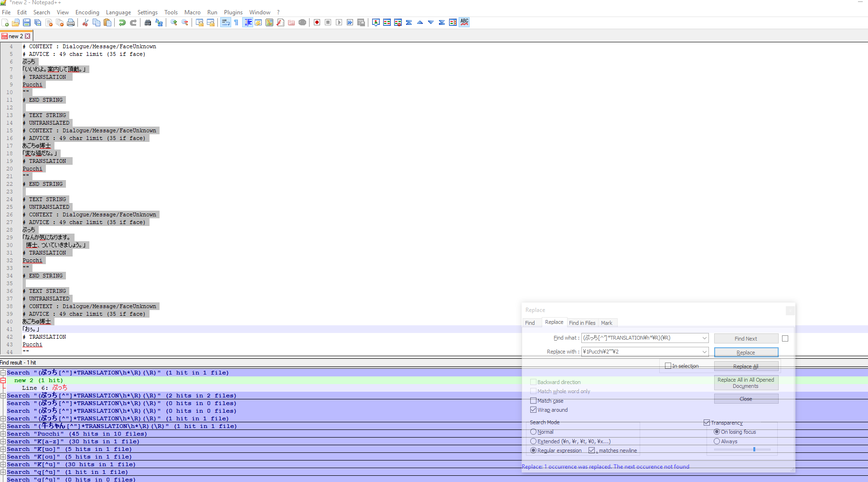868x482 pixels.
Task: Uncheck the '. matches newline' box
Action: [x=591, y=450]
